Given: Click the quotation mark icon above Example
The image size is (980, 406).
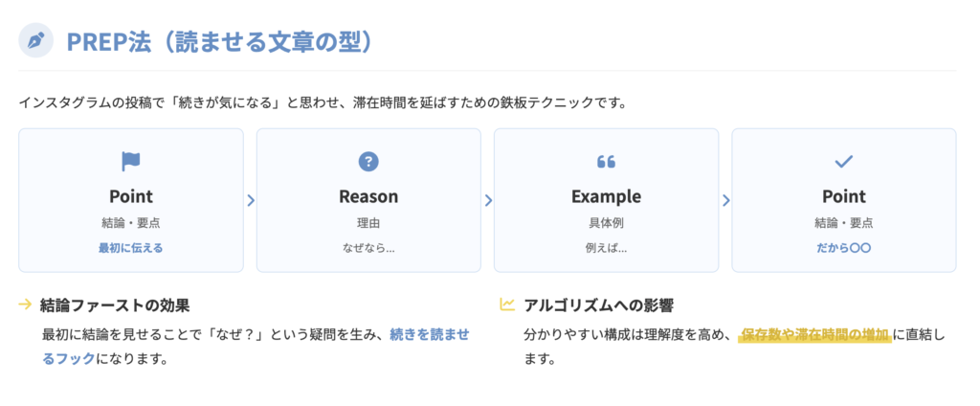Looking at the screenshot, I should click(606, 161).
